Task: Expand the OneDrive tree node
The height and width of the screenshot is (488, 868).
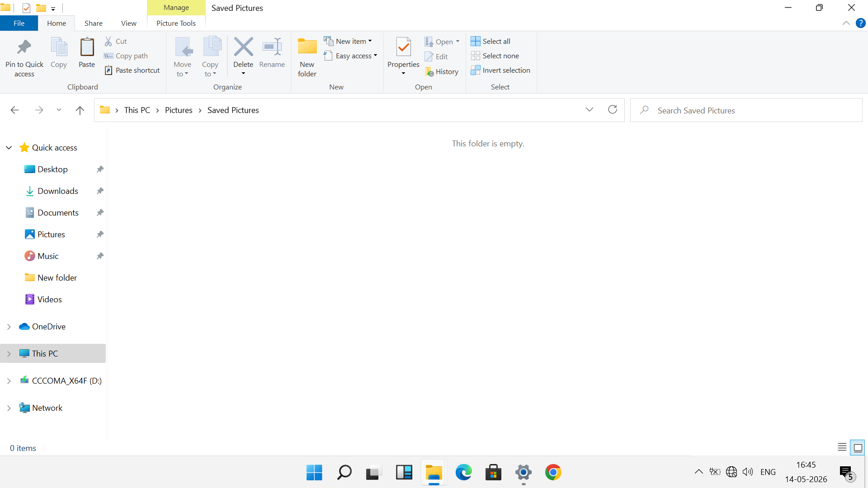Action: [x=9, y=327]
